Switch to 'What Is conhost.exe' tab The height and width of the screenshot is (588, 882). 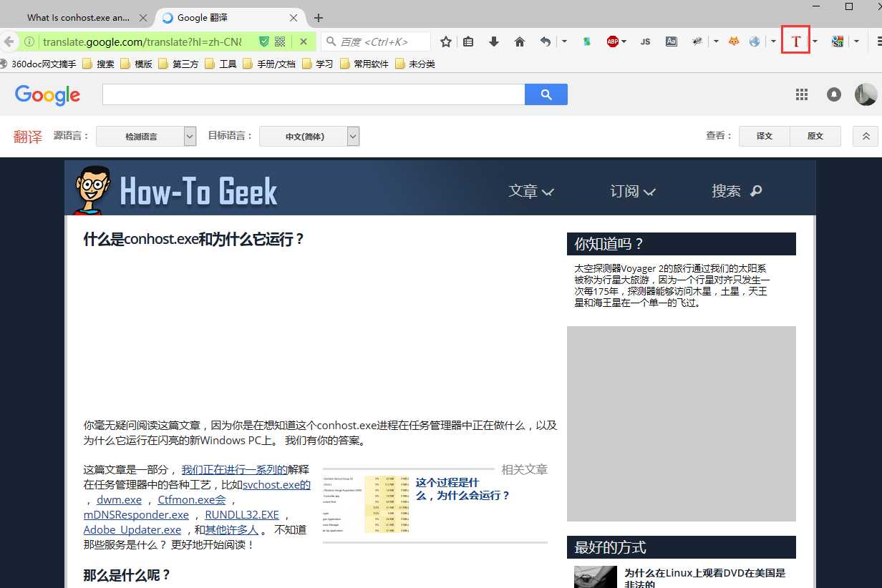click(78, 18)
